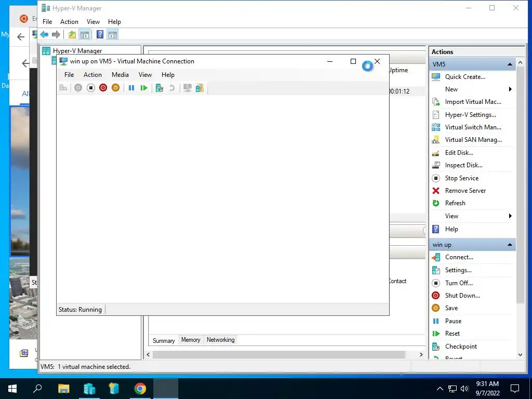Screen dimensions: 532x399
Task: Open Virtual Switch Manager action
Action: [x=473, y=127]
